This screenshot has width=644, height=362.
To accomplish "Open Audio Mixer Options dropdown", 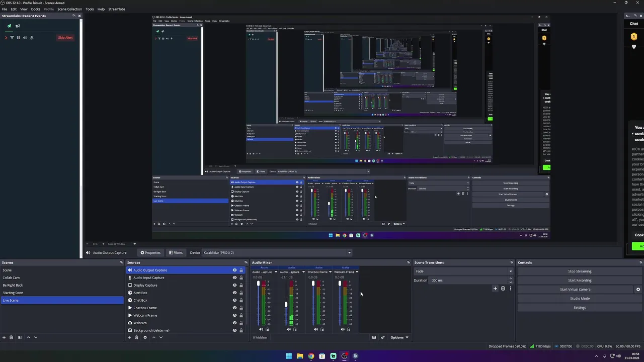I will 399,337.
